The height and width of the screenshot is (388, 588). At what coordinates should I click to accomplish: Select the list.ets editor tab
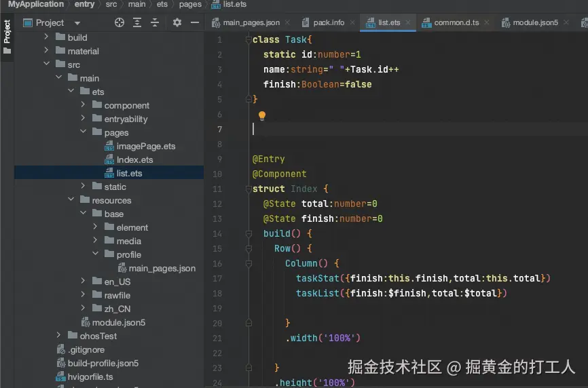(388, 22)
